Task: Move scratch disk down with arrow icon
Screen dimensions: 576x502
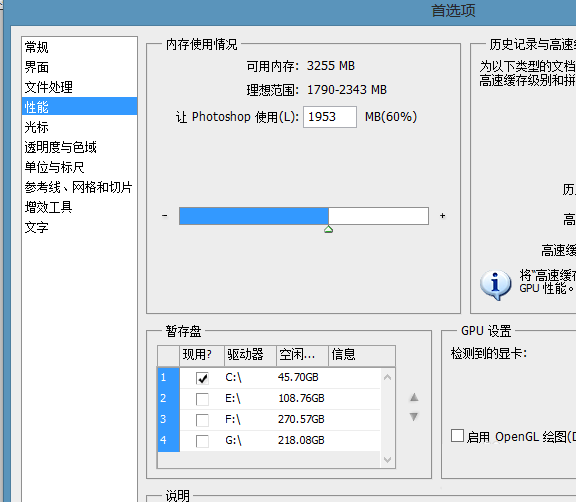Action: pos(414,417)
